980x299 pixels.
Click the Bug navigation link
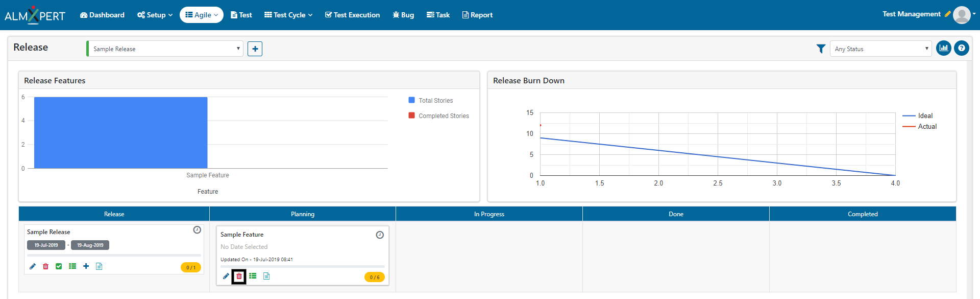403,15
